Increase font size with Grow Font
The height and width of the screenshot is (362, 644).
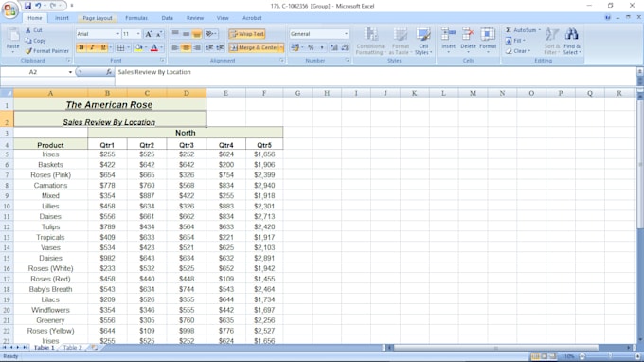pyautogui.click(x=149, y=34)
